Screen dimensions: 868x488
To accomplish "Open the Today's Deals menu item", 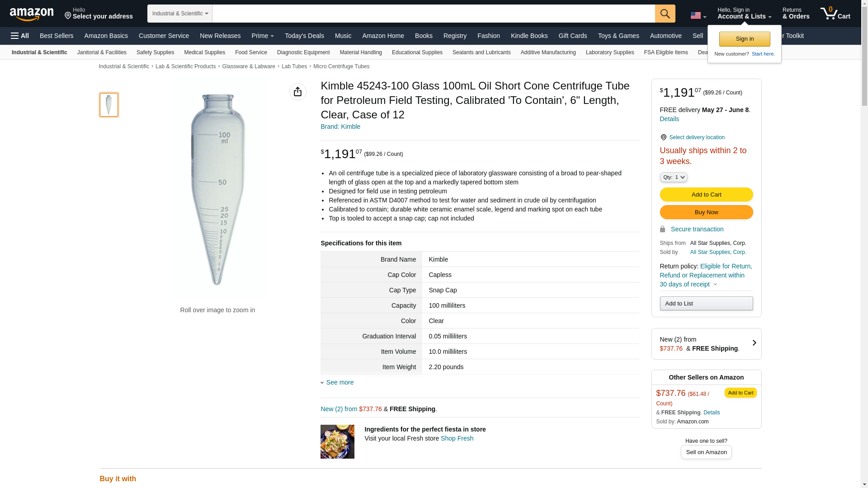I will coord(304,36).
